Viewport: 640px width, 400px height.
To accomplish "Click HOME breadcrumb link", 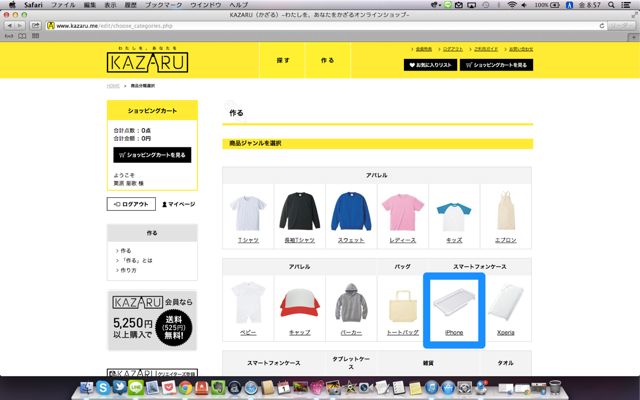I will pyautogui.click(x=113, y=86).
